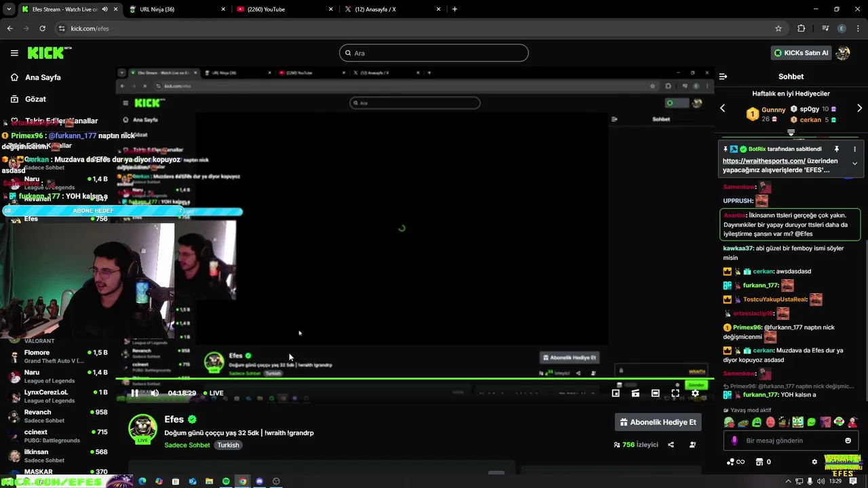Open video player settings gear
The image size is (868, 488).
click(695, 393)
